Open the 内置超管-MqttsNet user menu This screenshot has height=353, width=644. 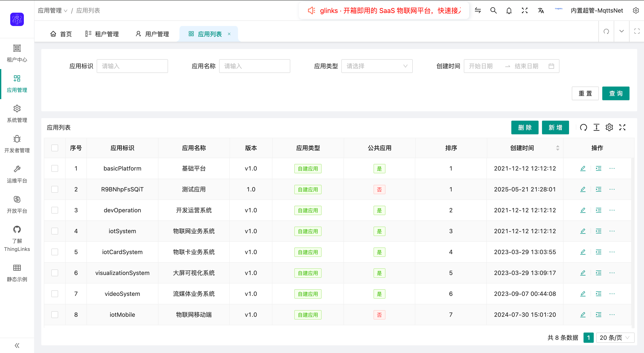pyautogui.click(x=597, y=10)
